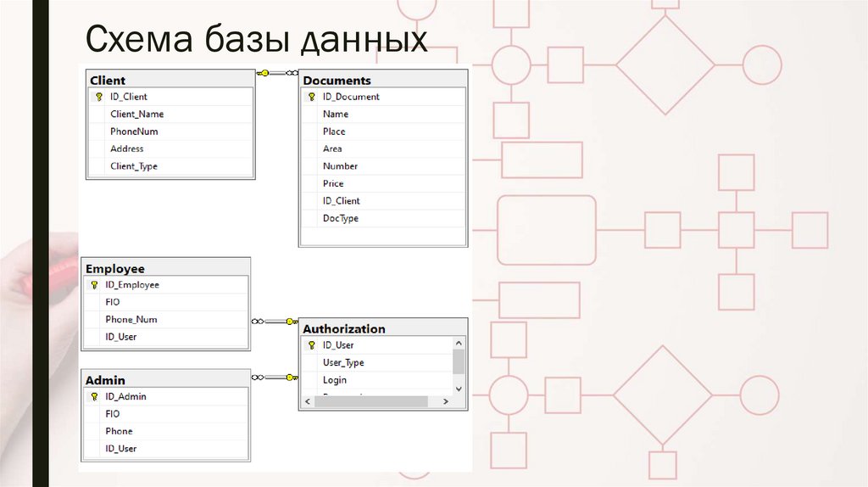Select the Phone_Num column row

165,320
